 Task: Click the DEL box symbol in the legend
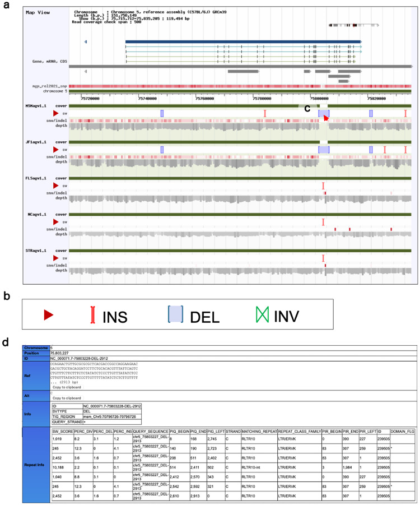click(x=175, y=314)
